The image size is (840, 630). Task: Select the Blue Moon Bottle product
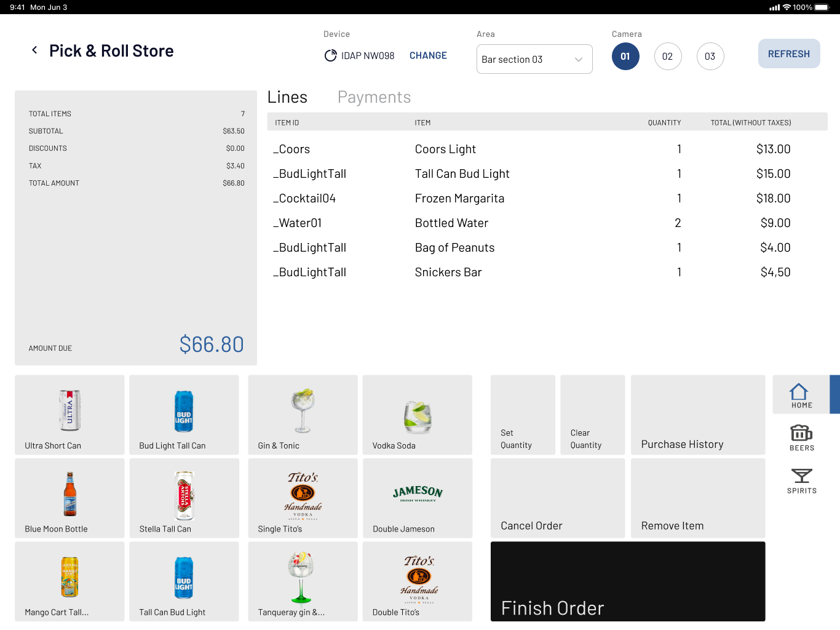[x=69, y=498]
